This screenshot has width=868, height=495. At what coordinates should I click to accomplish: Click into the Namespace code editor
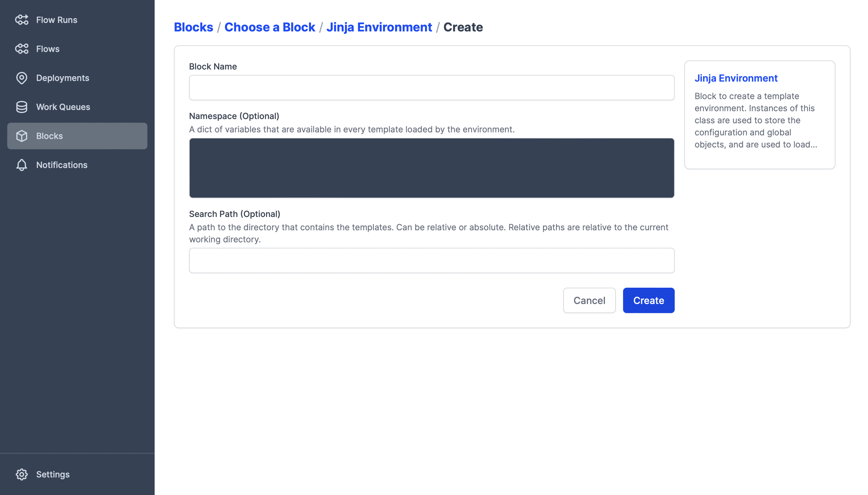tap(432, 168)
